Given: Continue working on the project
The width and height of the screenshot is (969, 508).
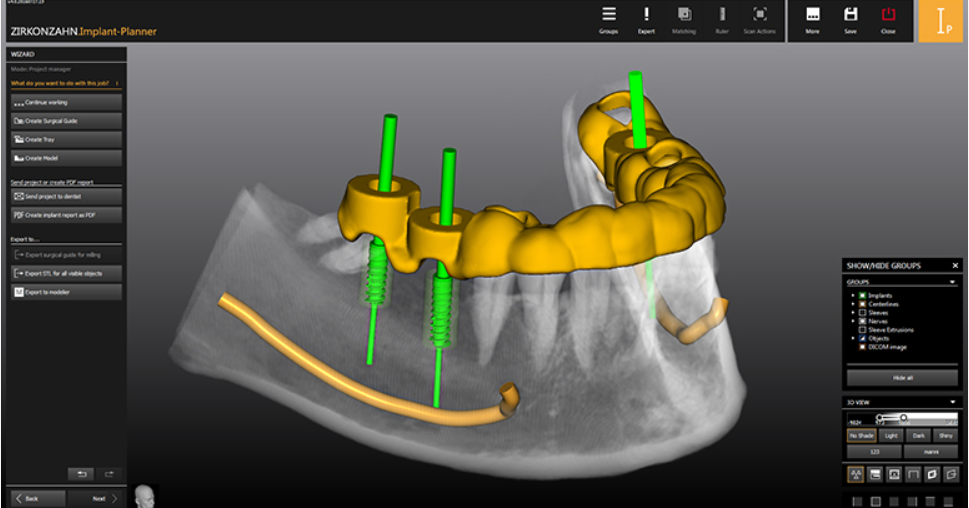Looking at the screenshot, I should click(x=66, y=102).
